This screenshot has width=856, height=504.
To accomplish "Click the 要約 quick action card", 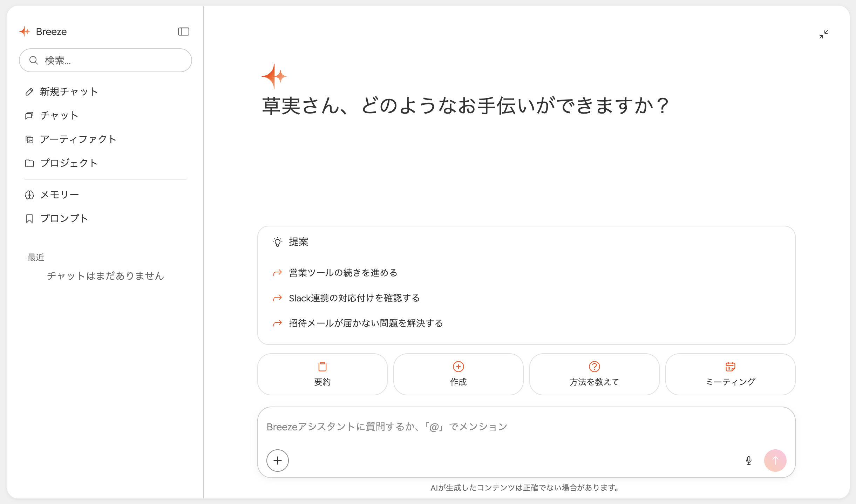I will 322,374.
